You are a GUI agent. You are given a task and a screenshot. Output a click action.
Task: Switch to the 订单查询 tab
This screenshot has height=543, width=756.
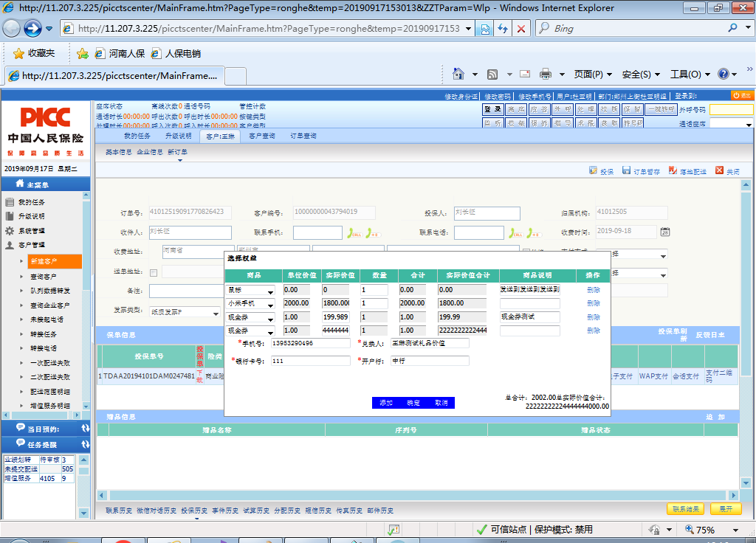(x=303, y=136)
